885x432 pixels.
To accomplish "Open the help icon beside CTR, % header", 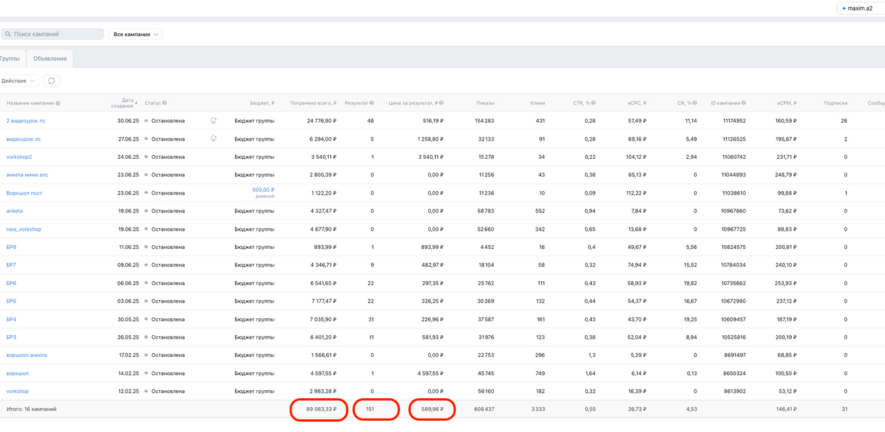I will coord(593,103).
